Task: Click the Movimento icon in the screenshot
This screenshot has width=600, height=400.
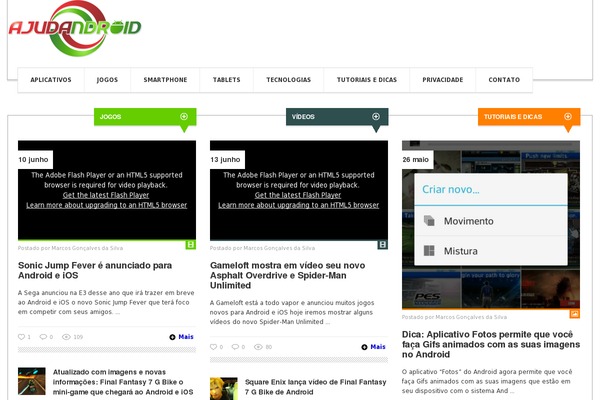Action: point(429,221)
